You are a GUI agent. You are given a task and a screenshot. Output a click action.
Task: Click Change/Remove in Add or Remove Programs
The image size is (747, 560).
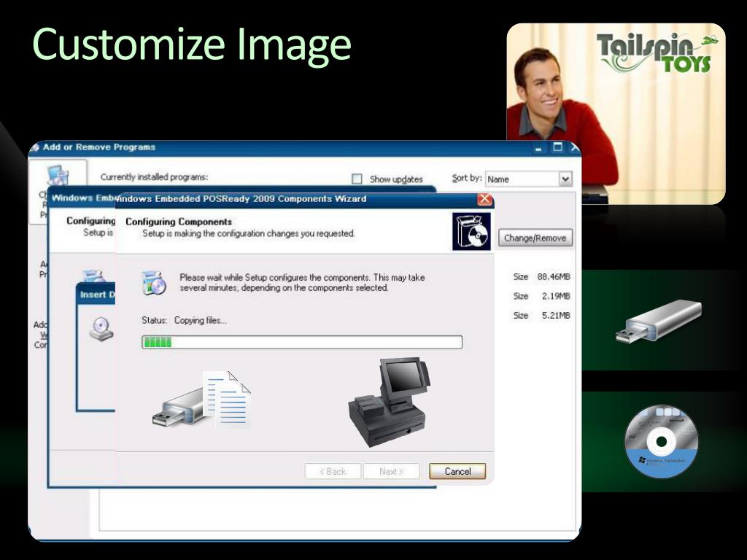coord(535,238)
